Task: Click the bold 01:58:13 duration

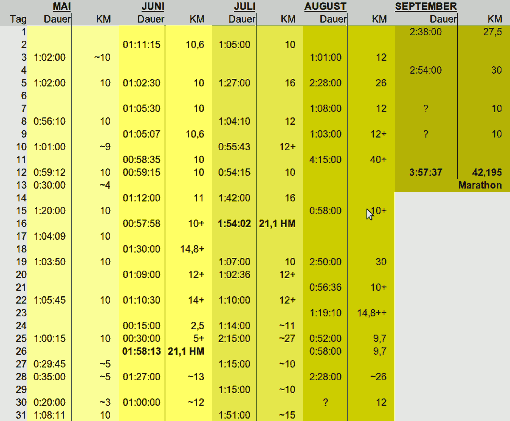Action: (x=141, y=351)
